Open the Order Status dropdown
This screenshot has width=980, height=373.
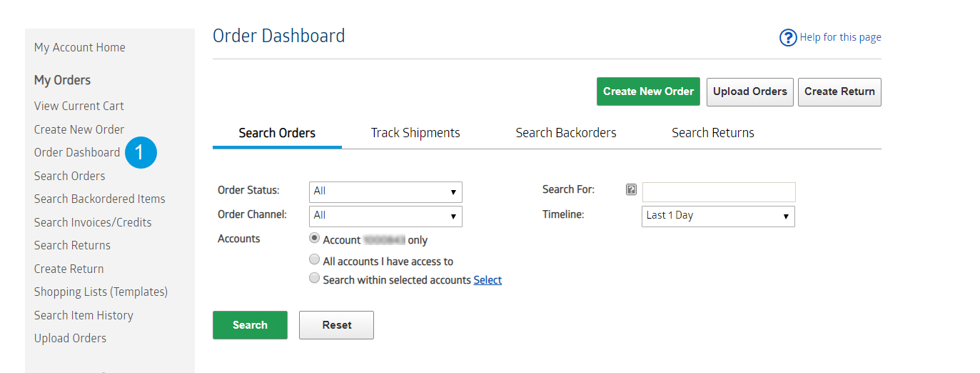coord(385,192)
